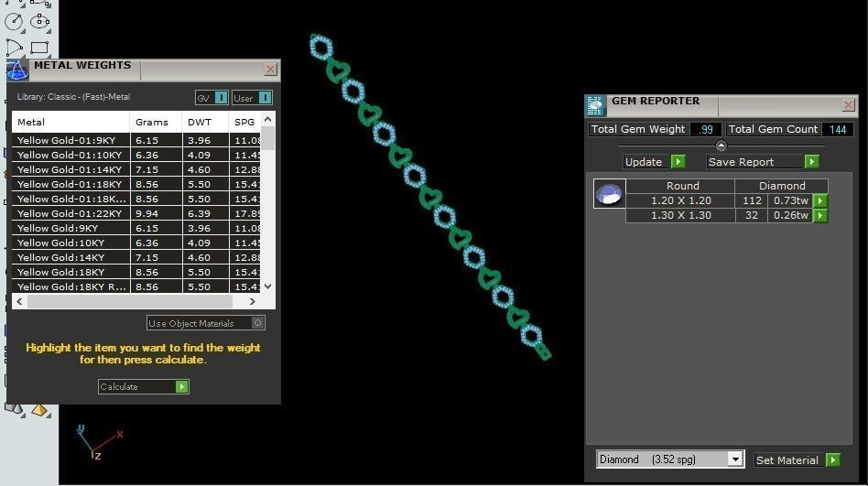Click the metal table horizontal scrollbar thumb
868x486 pixels.
(130, 302)
